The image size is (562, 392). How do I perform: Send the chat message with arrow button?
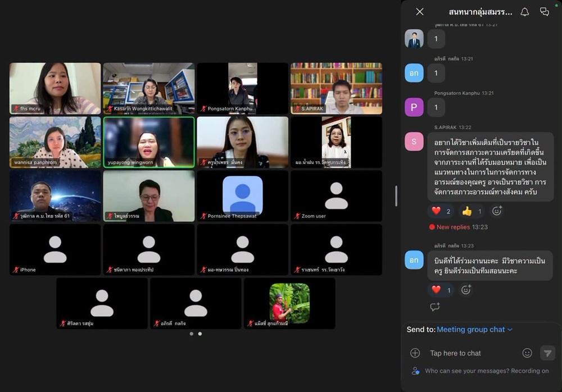coord(547,353)
